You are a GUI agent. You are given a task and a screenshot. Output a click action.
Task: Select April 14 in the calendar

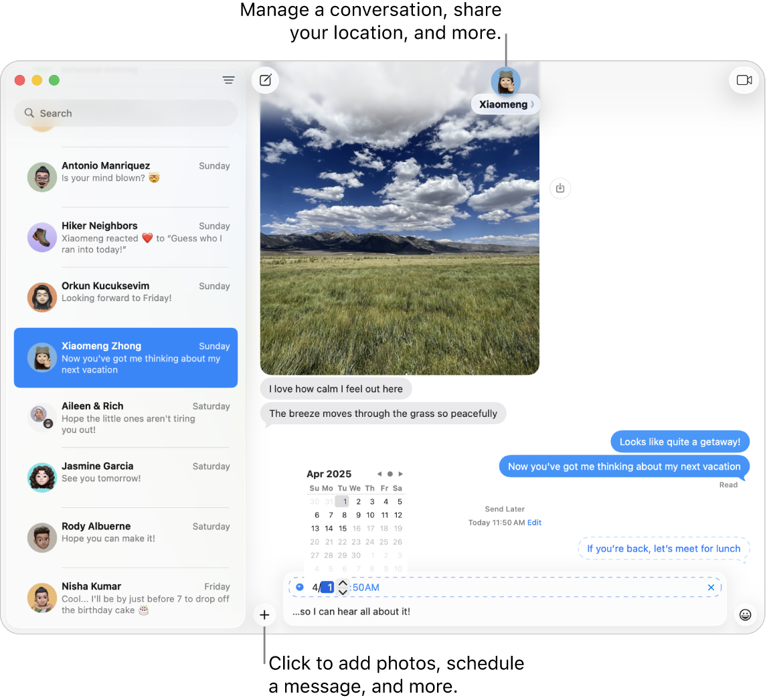[328, 528]
